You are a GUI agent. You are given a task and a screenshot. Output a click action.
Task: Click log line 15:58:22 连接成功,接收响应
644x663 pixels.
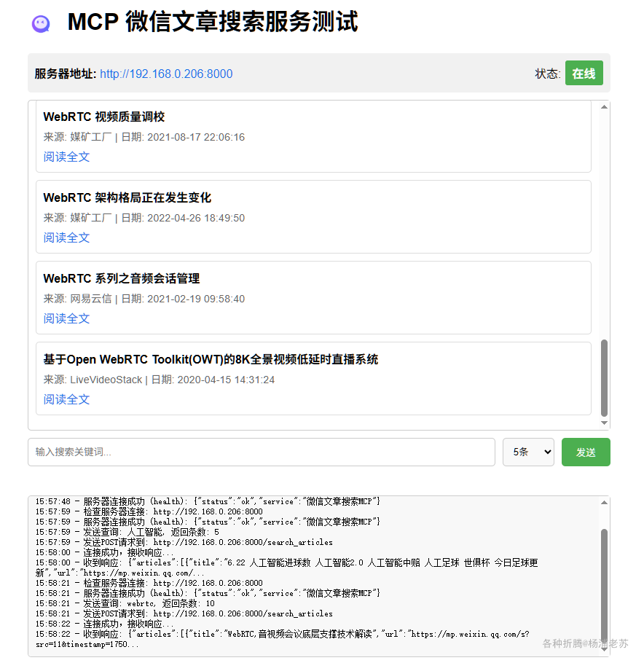pos(104,624)
